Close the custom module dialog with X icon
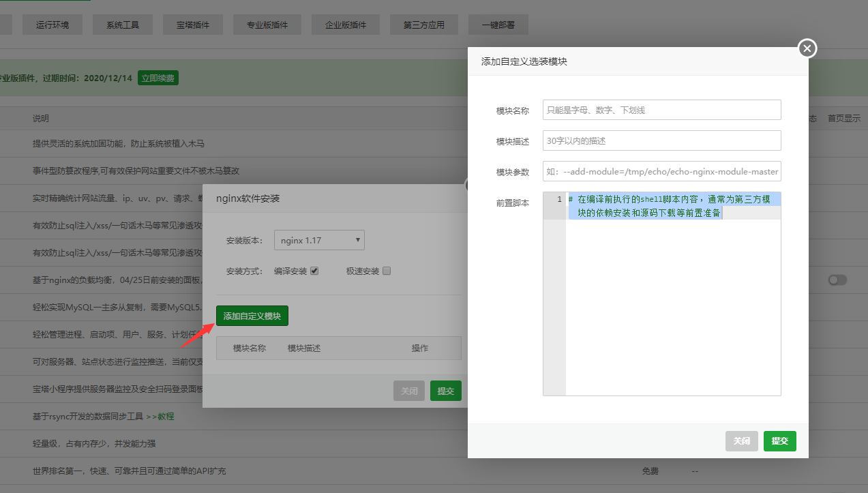Viewport: 868px width, 493px height. point(807,48)
